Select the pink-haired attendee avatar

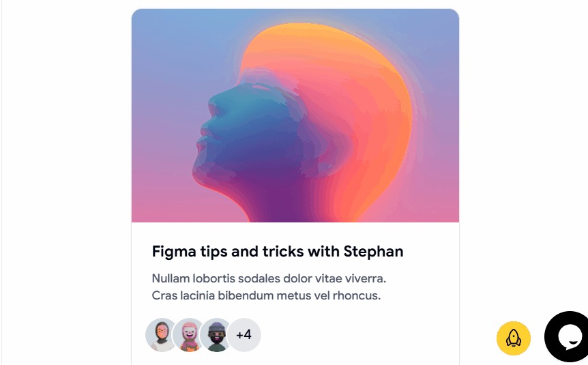(x=190, y=334)
